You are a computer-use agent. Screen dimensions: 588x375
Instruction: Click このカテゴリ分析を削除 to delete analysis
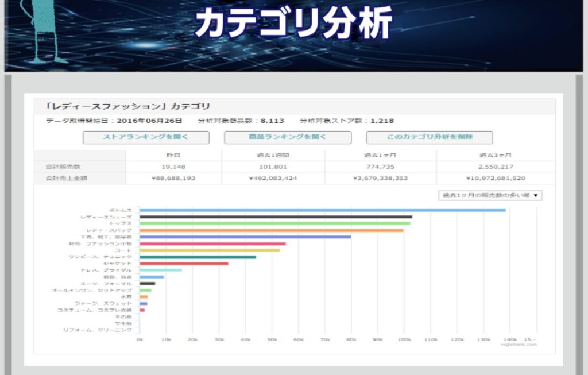[429, 137]
